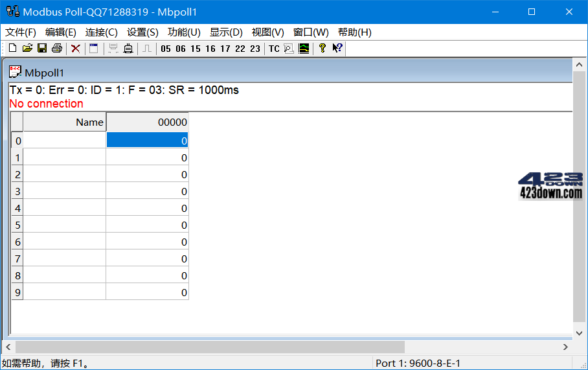Select function 05 in toolbar
This screenshot has height=370, width=588.
(166, 49)
